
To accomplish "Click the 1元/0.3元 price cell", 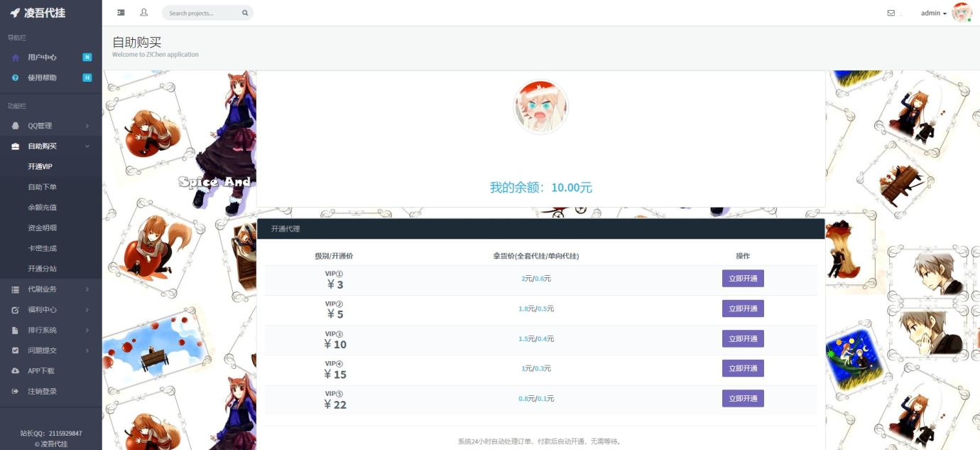I will click(536, 368).
